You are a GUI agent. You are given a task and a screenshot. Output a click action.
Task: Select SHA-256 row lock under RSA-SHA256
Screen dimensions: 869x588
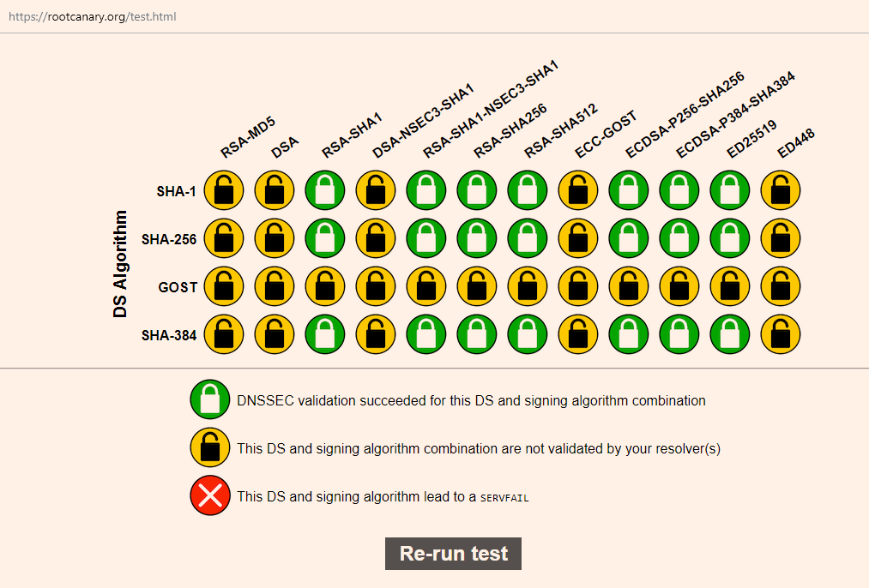click(477, 238)
